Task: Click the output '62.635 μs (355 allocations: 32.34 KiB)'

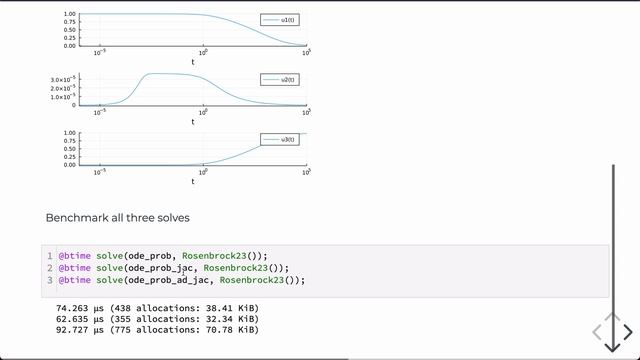Action: click(x=157, y=319)
